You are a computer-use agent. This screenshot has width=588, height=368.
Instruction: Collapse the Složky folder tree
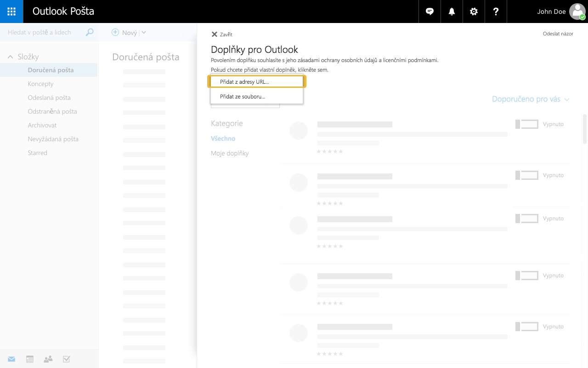click(x=10, y=57)
